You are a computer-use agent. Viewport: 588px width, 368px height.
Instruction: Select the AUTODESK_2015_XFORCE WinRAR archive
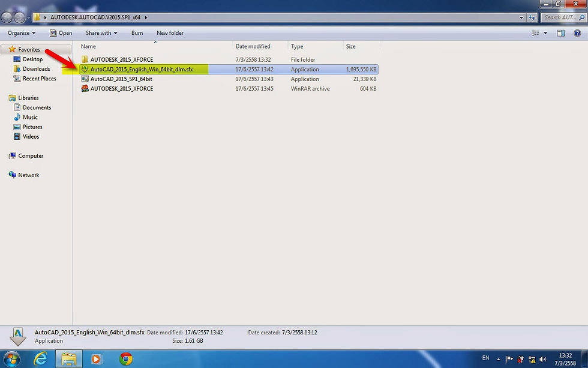click(229, 89)
